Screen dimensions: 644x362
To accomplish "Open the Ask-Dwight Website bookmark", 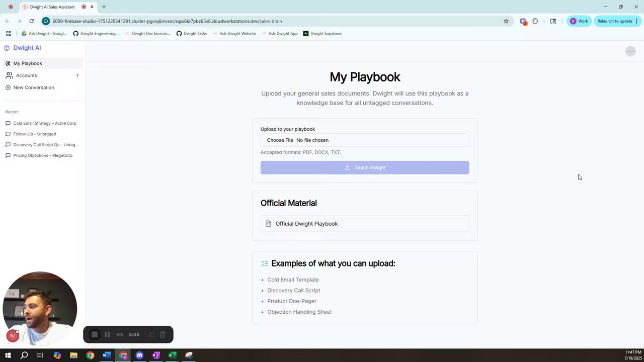I will coord(234,34).
